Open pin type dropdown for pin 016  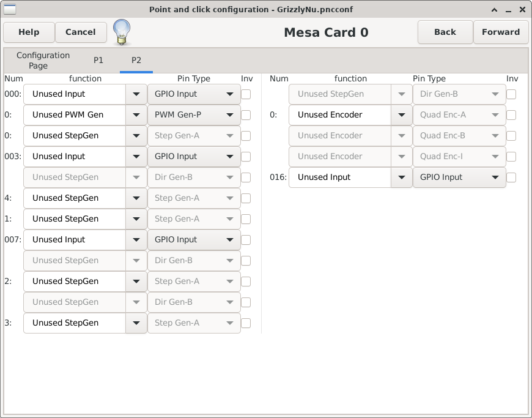(x=459, y=177)
